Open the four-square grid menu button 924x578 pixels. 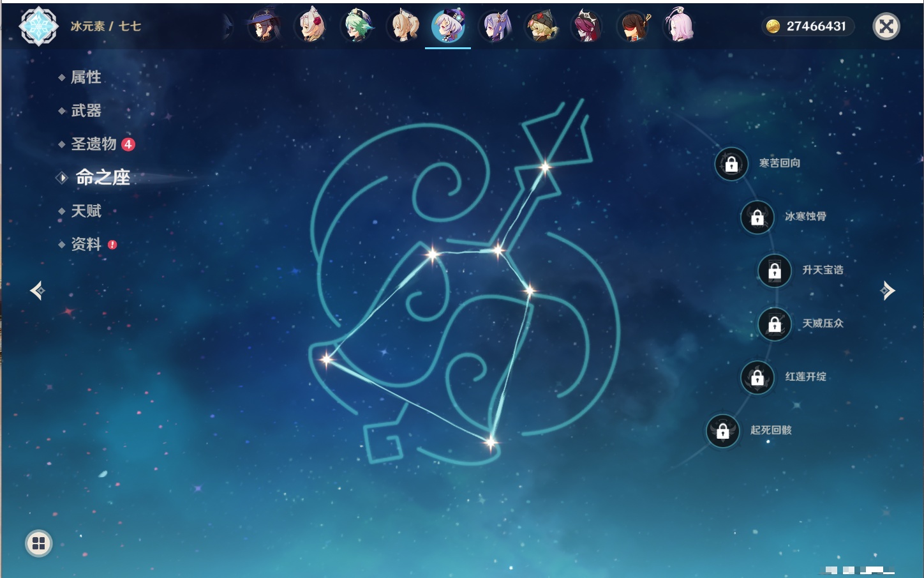click(x=39, y=544)
